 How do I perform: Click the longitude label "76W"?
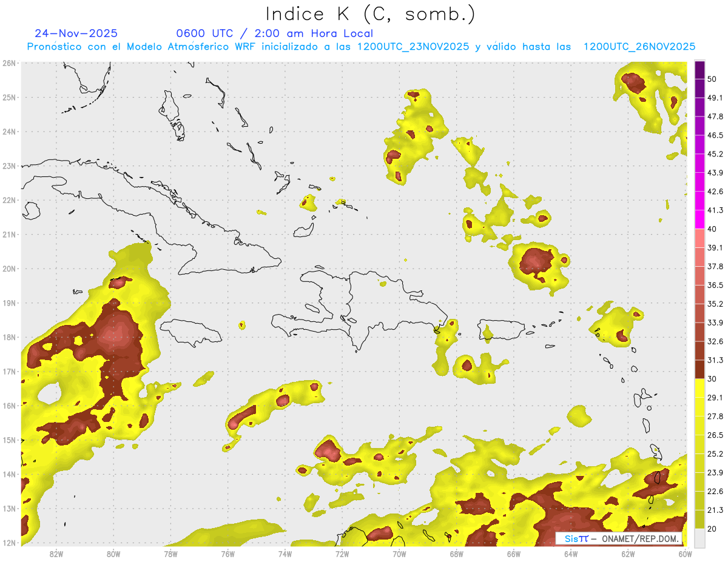[227, 554]
